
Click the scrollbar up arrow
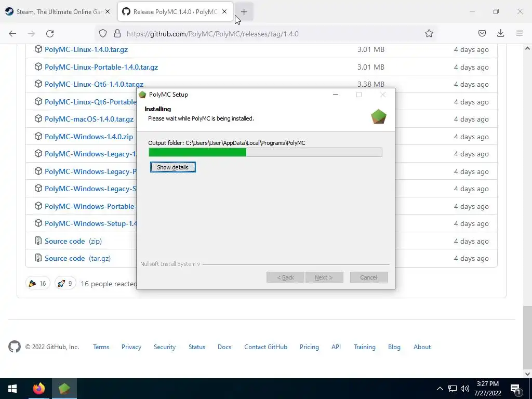[527, 48]
